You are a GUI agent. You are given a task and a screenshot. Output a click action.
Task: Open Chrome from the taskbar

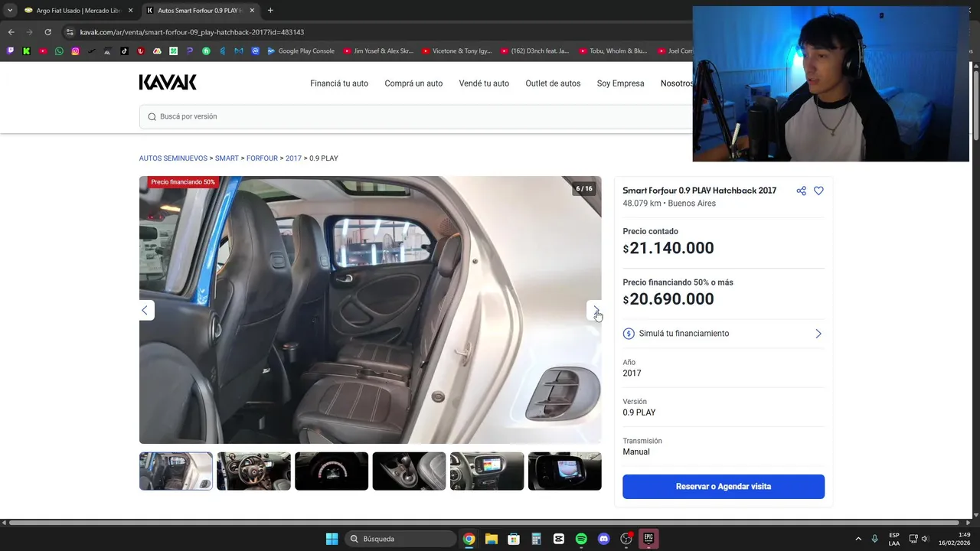(x=469, y=539)
